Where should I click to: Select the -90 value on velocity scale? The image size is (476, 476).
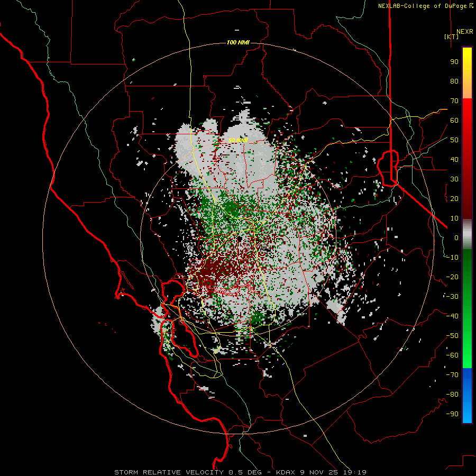click(x=452, y=414)
